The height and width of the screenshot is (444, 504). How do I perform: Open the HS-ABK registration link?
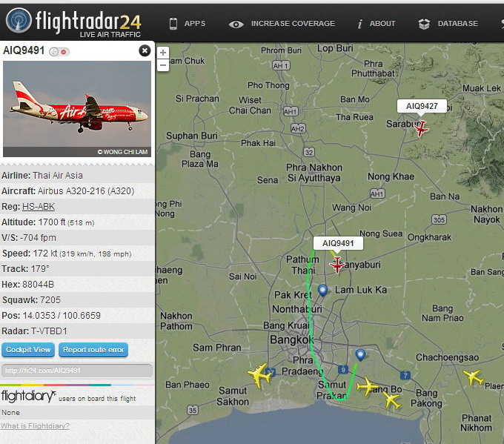click(39, 206)
